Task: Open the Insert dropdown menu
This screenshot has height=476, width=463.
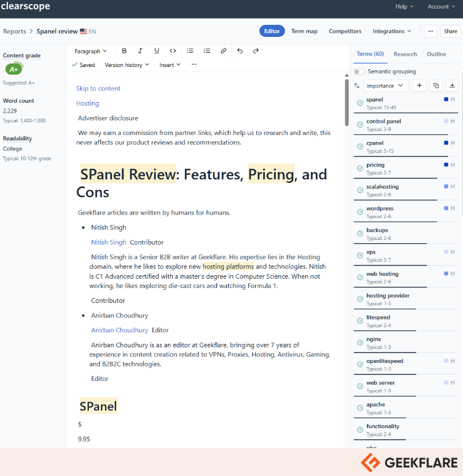Action: 170,65
